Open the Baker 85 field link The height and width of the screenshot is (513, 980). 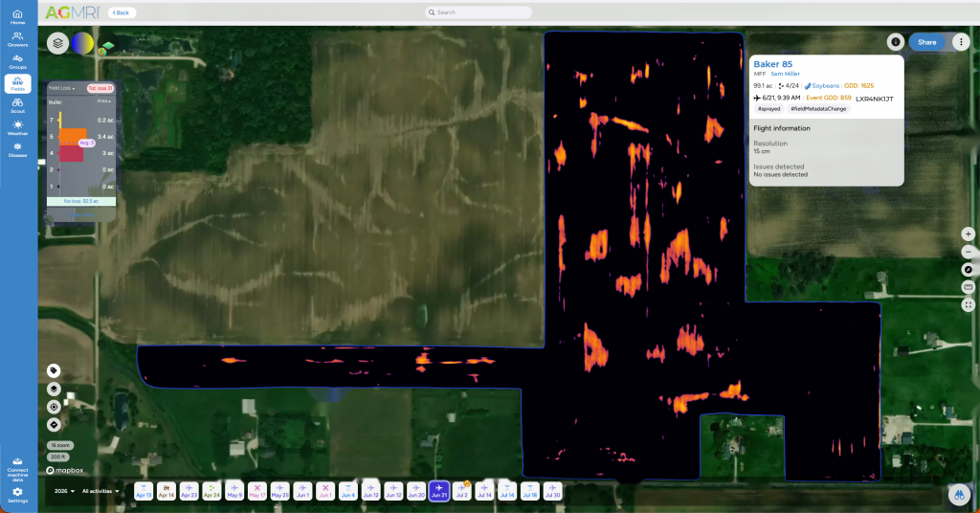coord(772,64)
